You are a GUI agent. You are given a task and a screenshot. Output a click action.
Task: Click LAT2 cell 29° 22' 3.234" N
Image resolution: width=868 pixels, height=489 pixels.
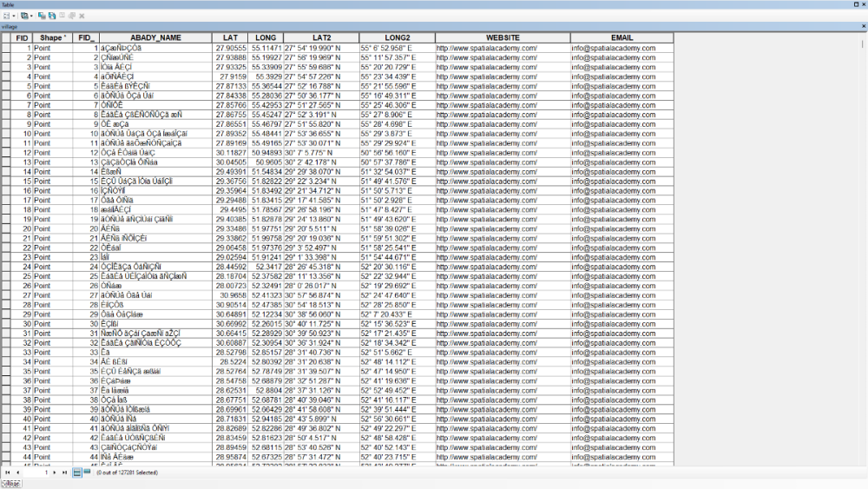click(x=322, y=181)
